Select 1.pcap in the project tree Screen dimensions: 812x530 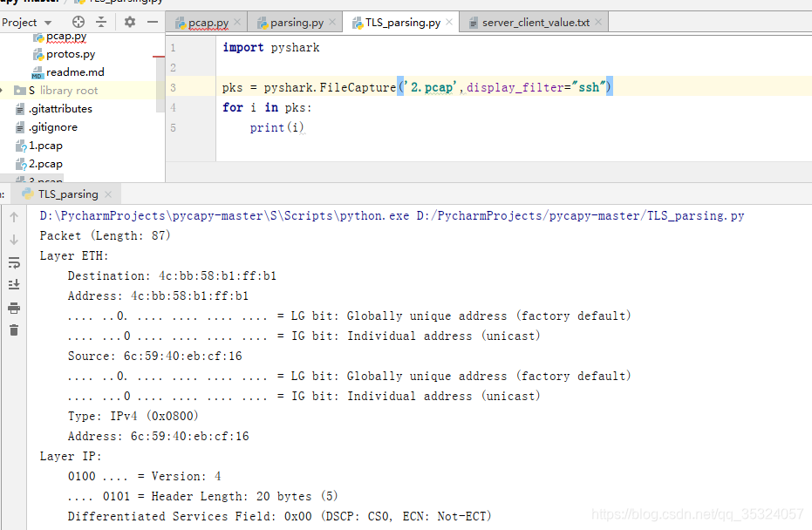coord(45,146)
